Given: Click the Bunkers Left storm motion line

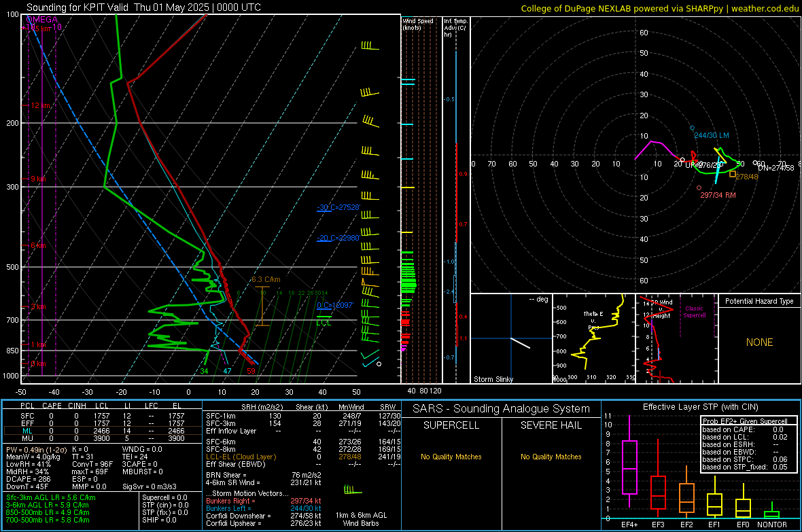Looking at the screenshot, I should click(264, 508).
